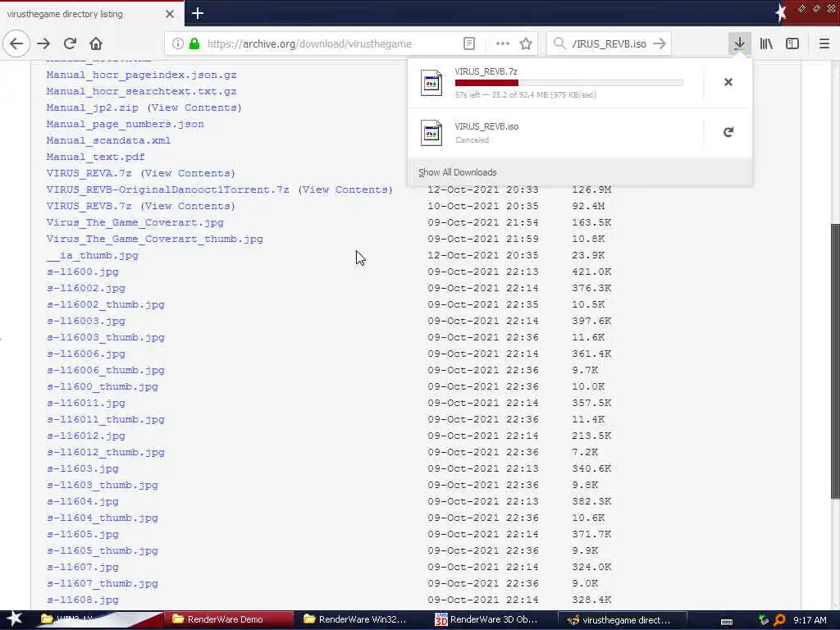
Task: Download VIRUS_REVB-OriginalDanooct1Torrent.7z
Action: 167,189
